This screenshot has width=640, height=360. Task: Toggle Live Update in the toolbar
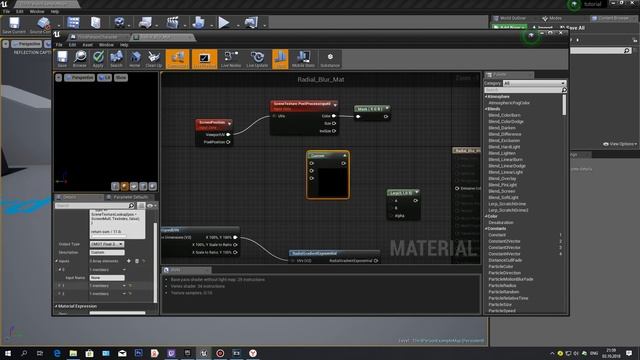click(x=257, y=59)
